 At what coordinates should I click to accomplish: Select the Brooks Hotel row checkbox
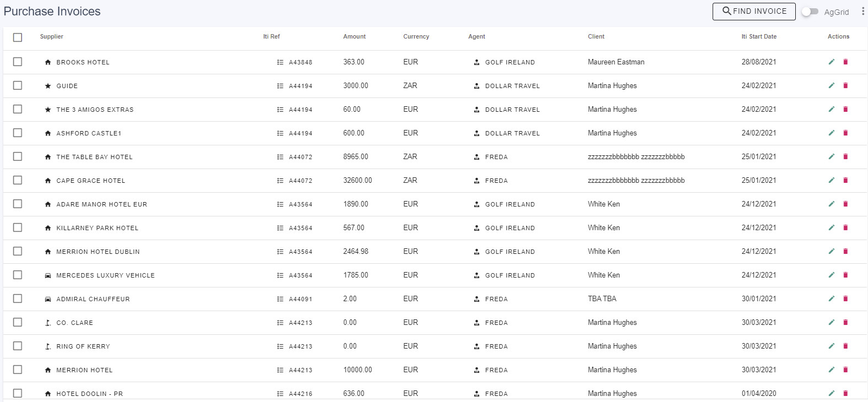[x=18, y=62]
